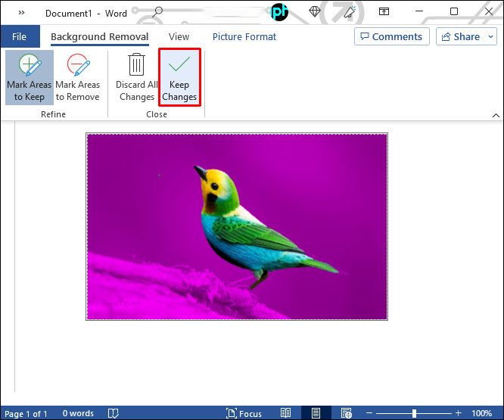Open the File tab
504x420 pixels.
point(19,36)
